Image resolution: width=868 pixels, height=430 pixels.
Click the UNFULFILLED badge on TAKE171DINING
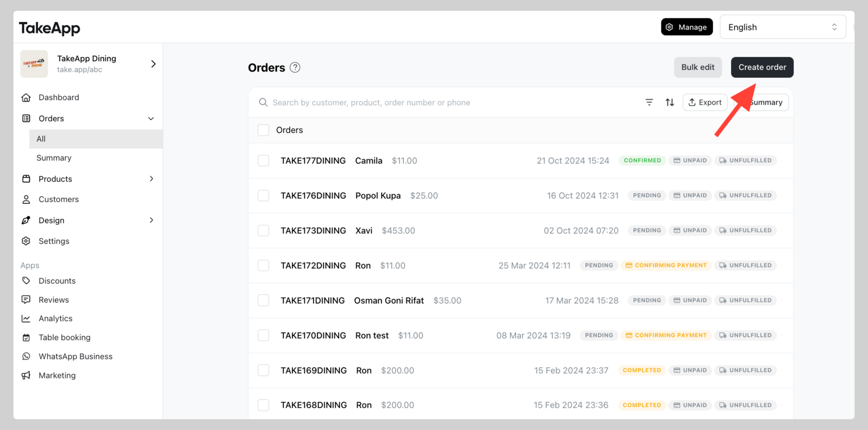(x=745, y=300)
